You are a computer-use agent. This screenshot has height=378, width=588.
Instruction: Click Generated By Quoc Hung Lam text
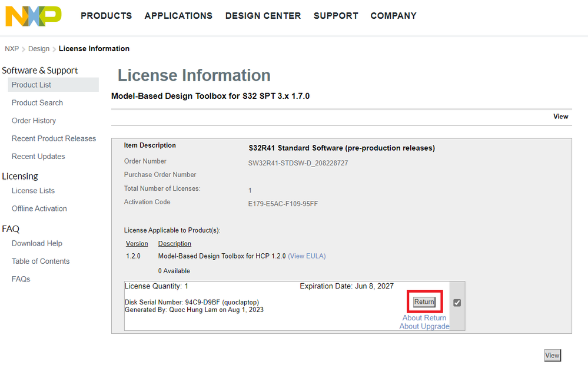[x=194, y=310]
